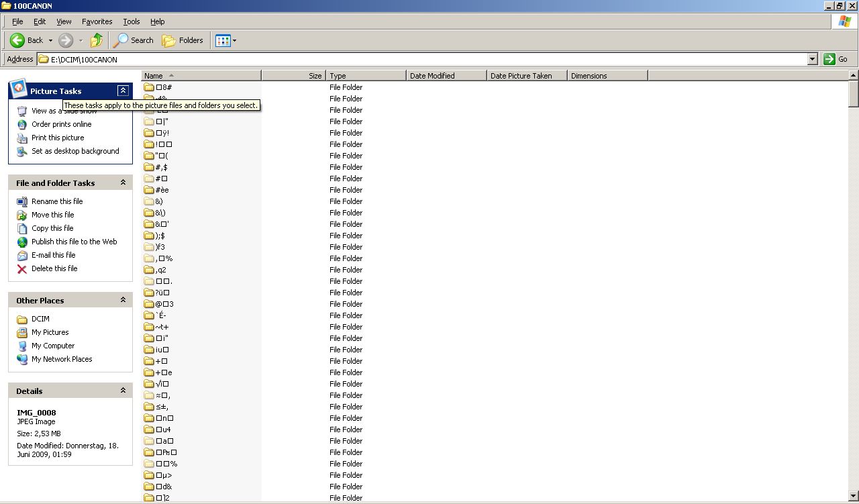Click Delete this file
Screen dimensions: 859x504
(54, 268)
